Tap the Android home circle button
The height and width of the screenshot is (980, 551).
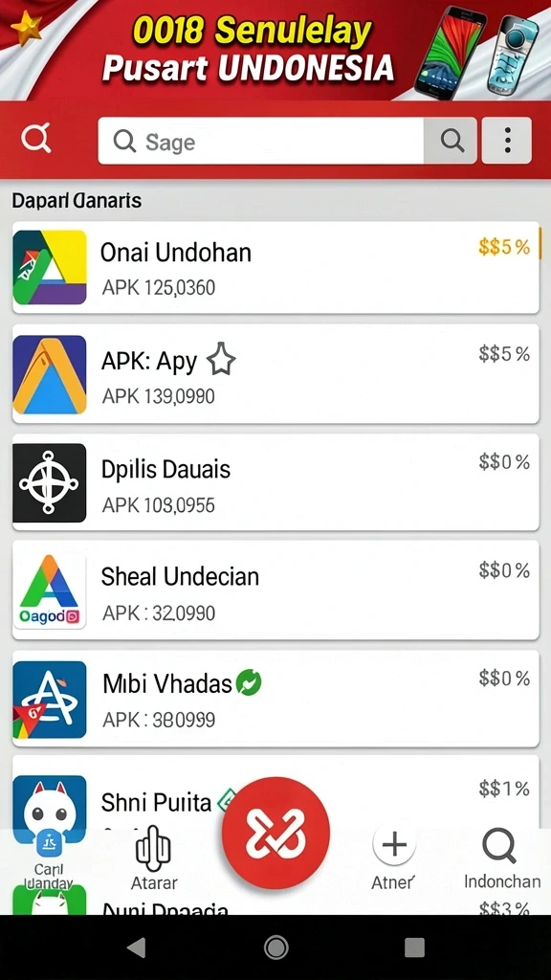pos(275,947)
